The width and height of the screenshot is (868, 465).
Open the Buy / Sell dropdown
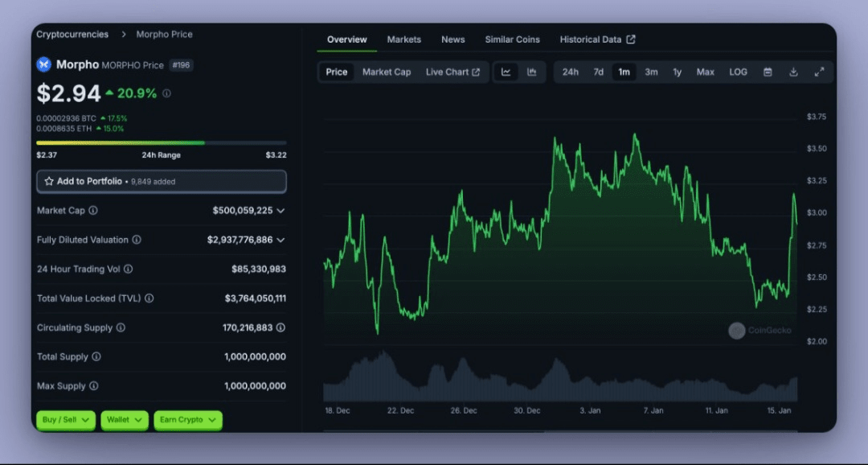[66, 420]
